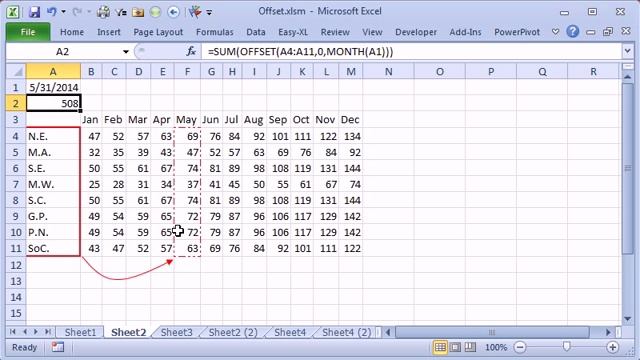Click the green circle toolbar icon
The height and width of the screenshot is (360, 640).
tap(155, 12)
